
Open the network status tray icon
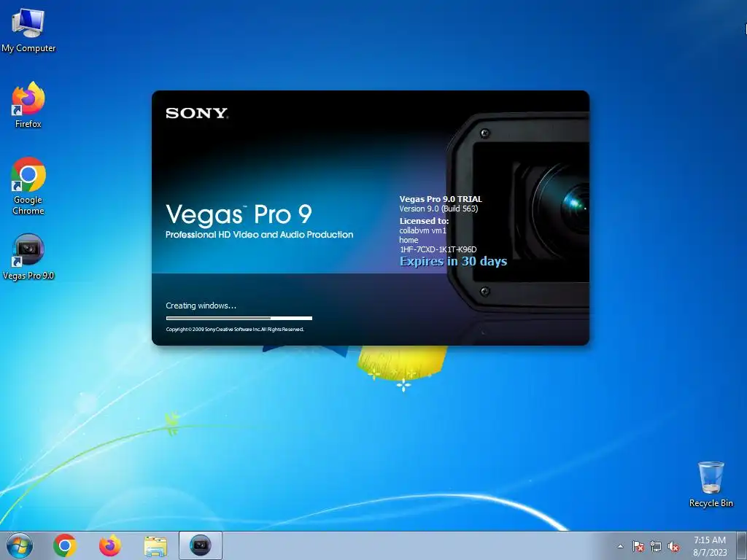[x=656, y=546]
